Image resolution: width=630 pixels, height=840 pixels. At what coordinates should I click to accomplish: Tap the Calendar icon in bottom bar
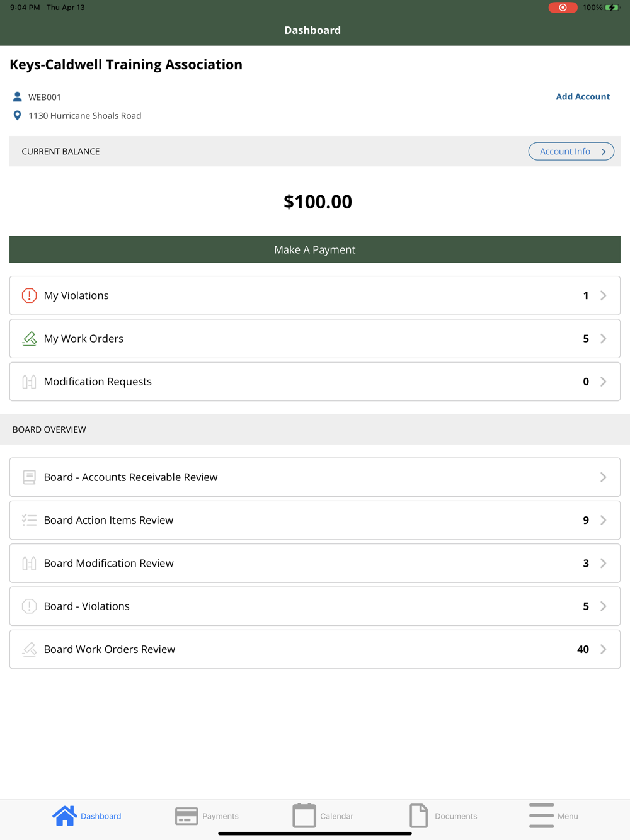(x=304, y=815)
